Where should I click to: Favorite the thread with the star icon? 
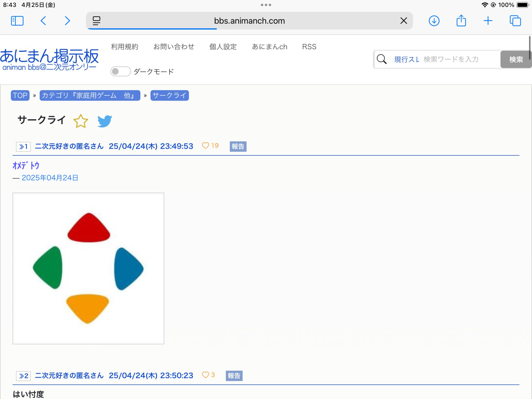(81, 121)
